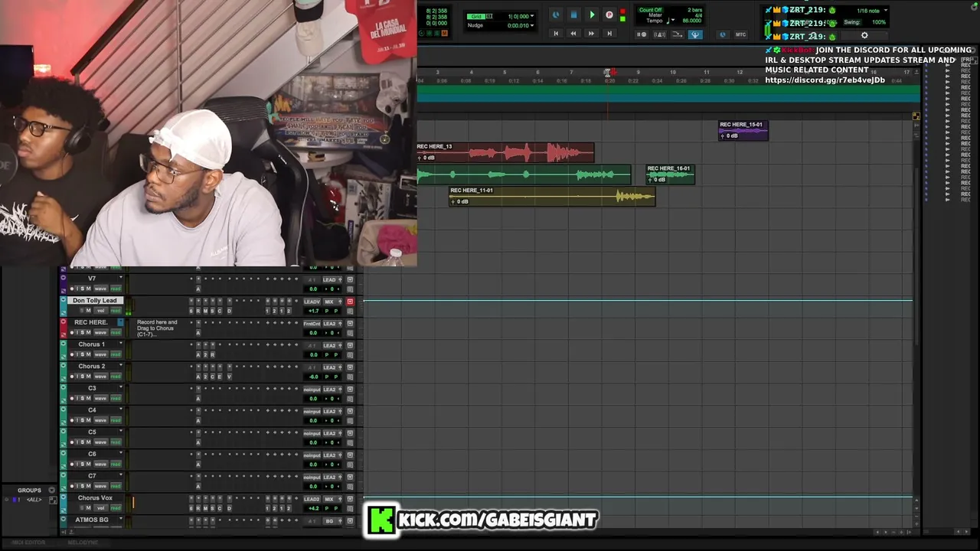
Task: Click the Rewind transport button
Action: tap(573, 34)
